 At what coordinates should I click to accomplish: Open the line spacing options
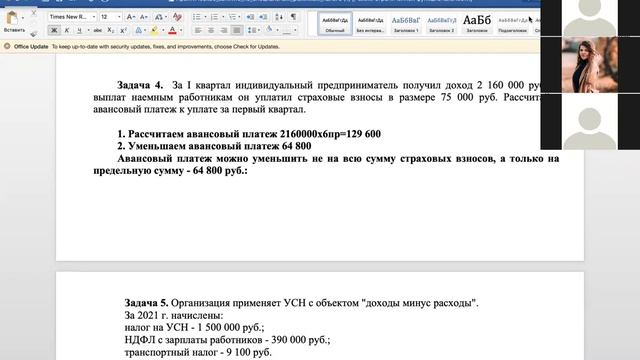click(x=253, y=30)
